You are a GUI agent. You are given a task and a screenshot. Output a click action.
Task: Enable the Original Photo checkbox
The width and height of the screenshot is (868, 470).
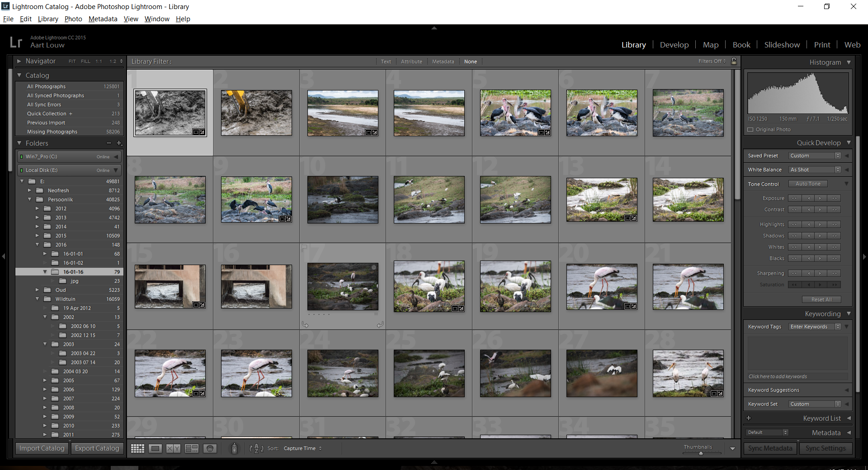[750, 129]
